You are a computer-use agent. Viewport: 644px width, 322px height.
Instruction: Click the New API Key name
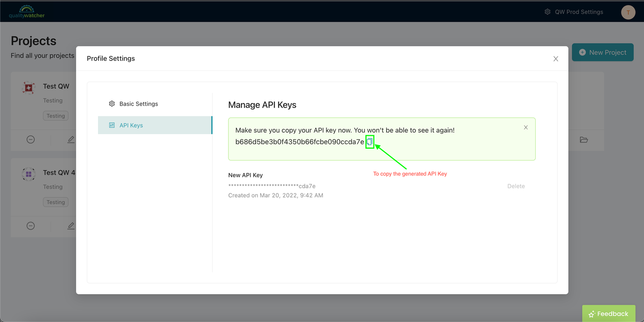coord(245,175)
